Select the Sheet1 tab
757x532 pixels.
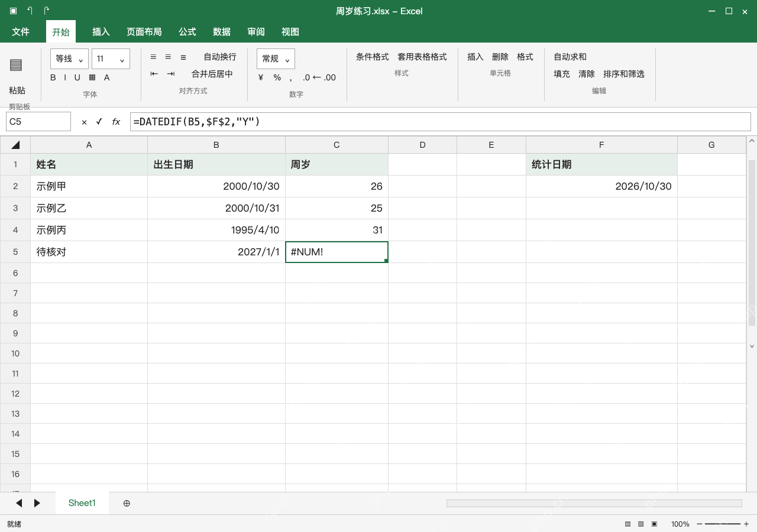tap(82, 503)
